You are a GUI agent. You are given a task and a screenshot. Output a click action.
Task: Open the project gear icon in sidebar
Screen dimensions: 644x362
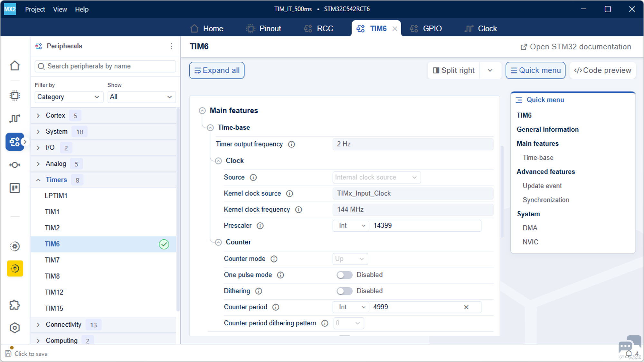point(15,246)
